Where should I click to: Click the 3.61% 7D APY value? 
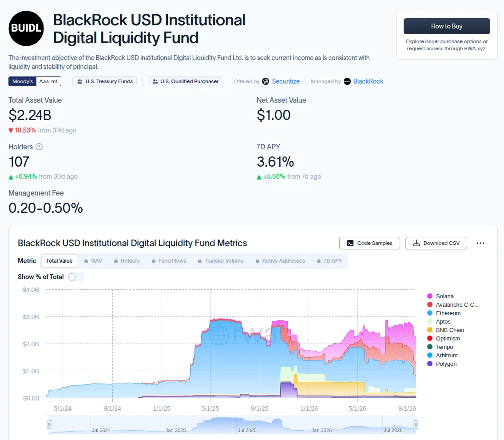(275, 162)
